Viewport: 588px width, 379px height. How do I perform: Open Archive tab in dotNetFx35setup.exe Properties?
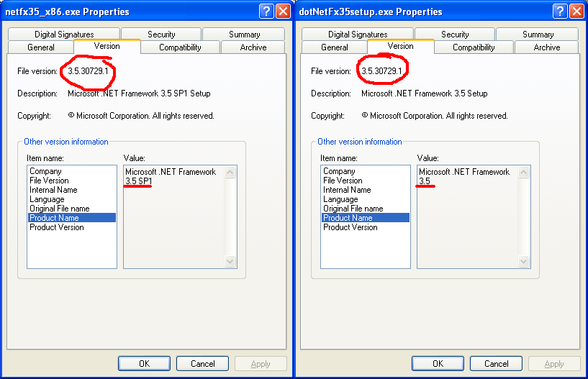tap(547, 47)
